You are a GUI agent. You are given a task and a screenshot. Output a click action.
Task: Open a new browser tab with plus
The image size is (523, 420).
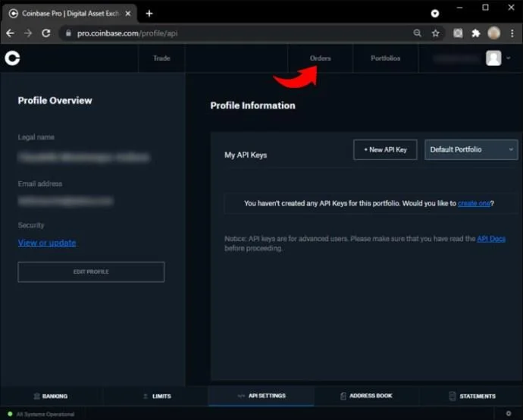point(149,14)
